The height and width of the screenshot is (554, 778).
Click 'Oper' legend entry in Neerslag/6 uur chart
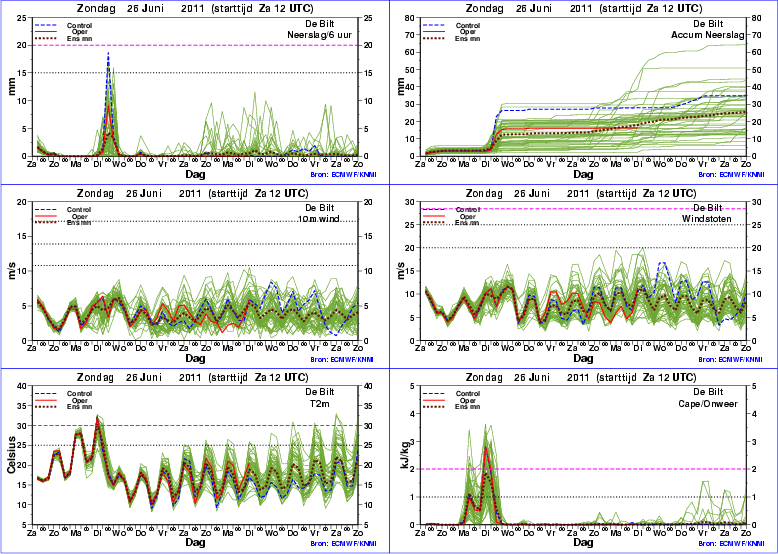[x=80, y=32]
